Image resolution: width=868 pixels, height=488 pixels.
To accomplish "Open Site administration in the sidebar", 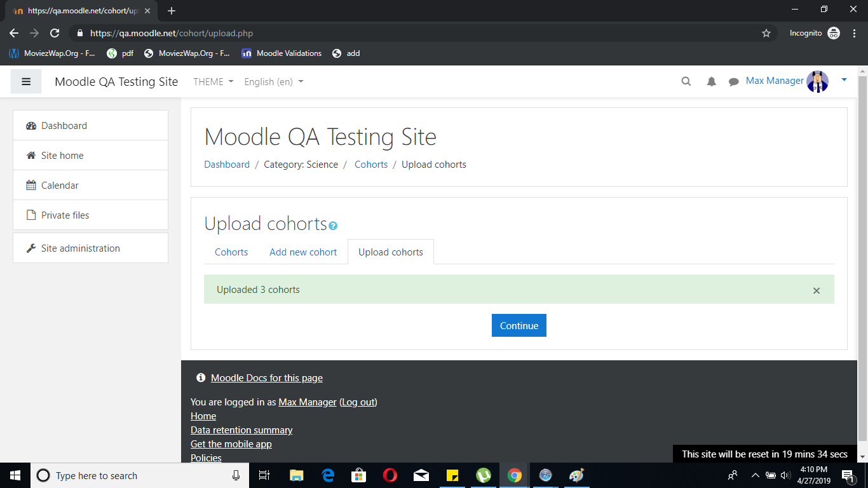I will click(x=90, y=248).
